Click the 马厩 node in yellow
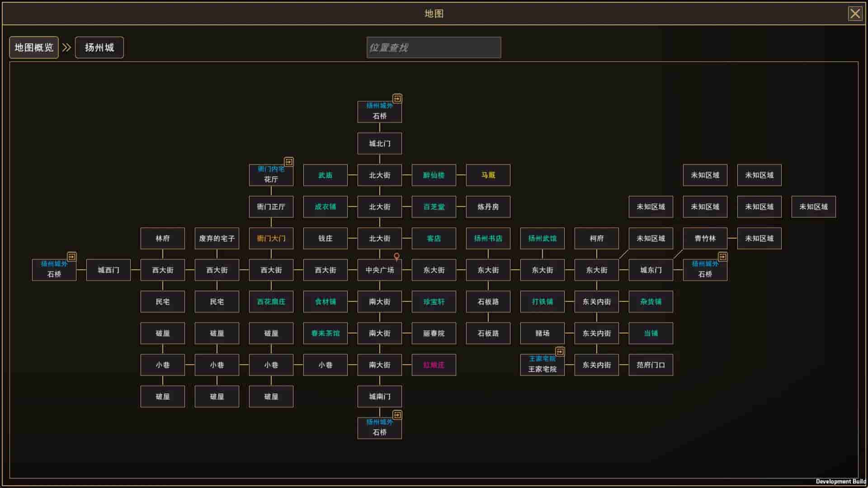This screenshot has width=868, height=488. click(488, 175)
